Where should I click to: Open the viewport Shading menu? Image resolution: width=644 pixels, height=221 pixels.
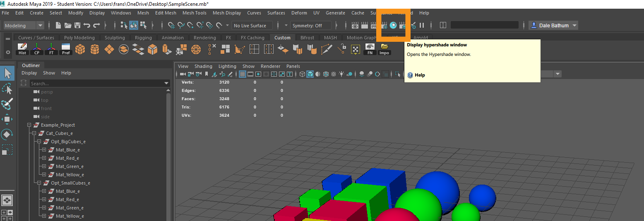203,66
